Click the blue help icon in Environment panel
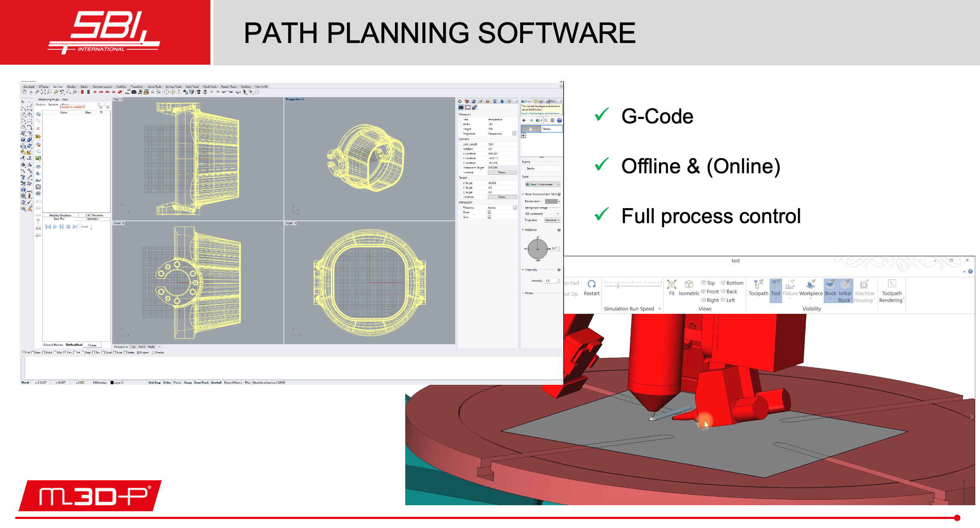 [559, 120]
